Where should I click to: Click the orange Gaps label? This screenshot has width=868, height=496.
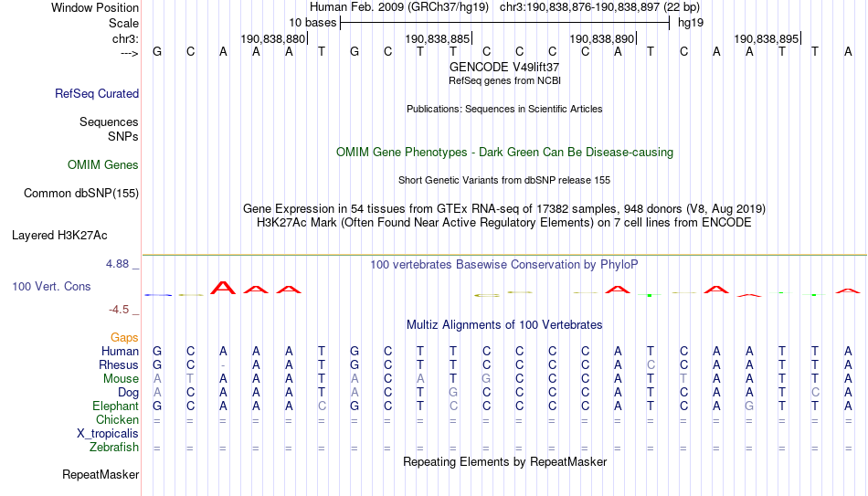tap(124, 338)
